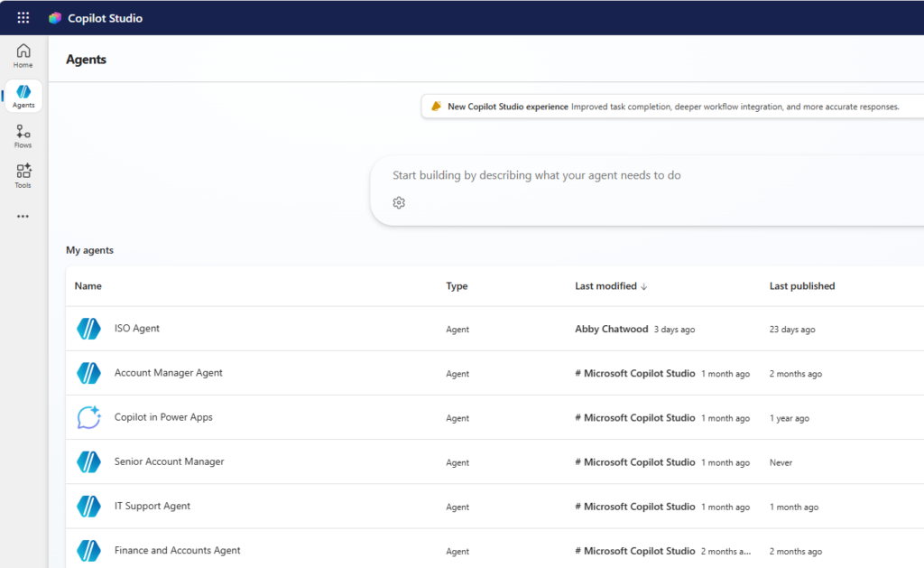Click Abby Chatwood in ISO Agent row
The image size is (924, 568).
(x=611, y=329)
